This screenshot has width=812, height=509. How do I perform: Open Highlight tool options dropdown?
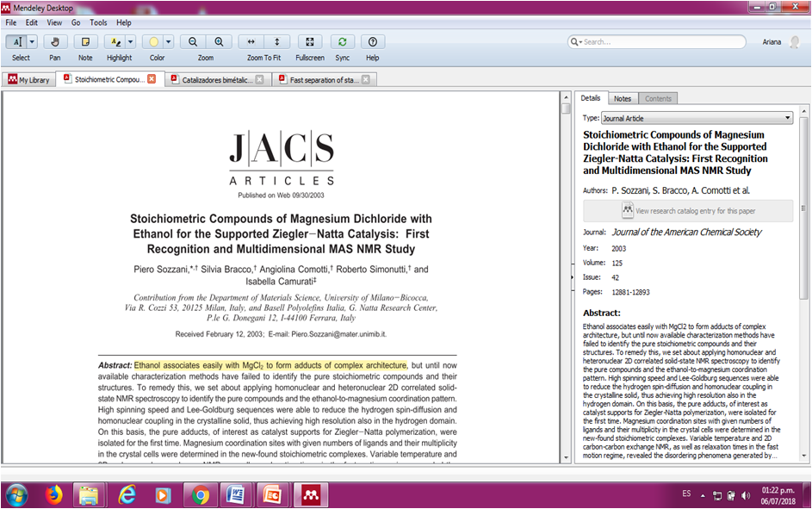(131, 42)
